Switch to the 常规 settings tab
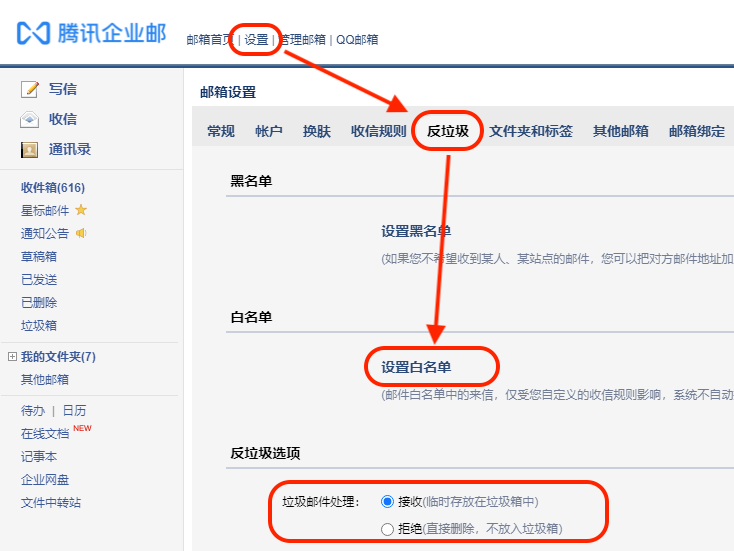This screenshot has height=551, width=734. pyautogui.click(x=221, y=131)
